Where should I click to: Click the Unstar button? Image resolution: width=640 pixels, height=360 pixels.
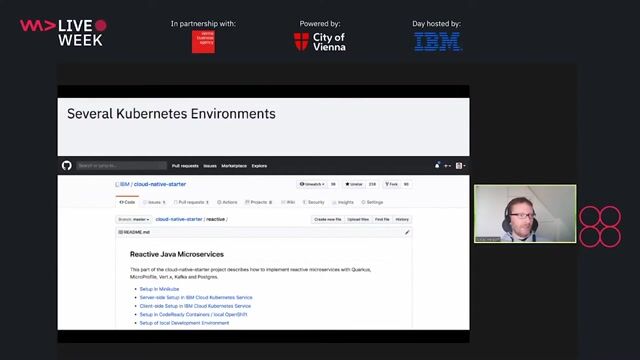coord(354,184)
